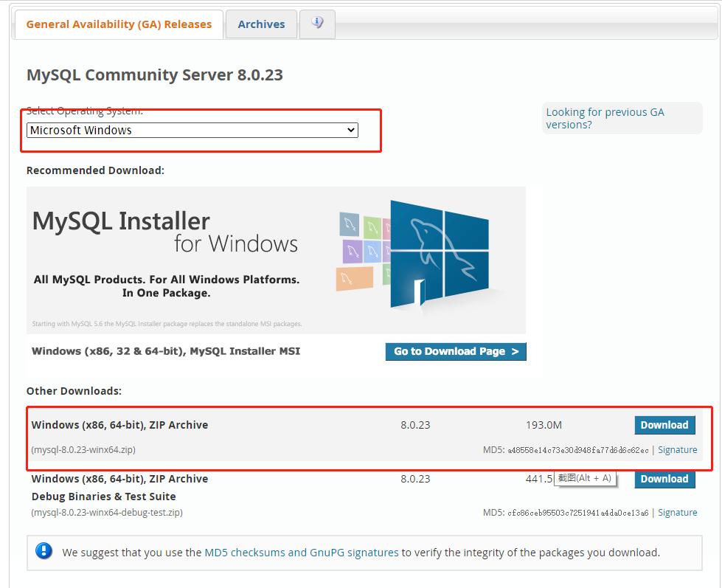This screenshot has height=588, width=722.
Task: Click the blue exclamation icon in the notice
Action: (45, 551)
